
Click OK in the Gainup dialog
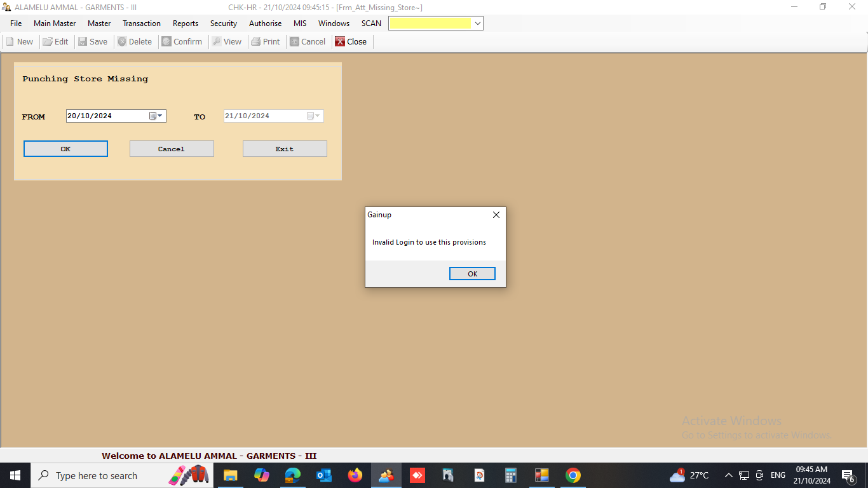point(472,274)
